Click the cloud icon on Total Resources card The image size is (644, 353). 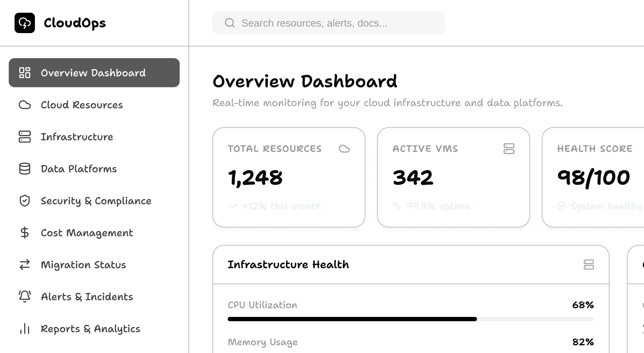click(x=344, y=149)
